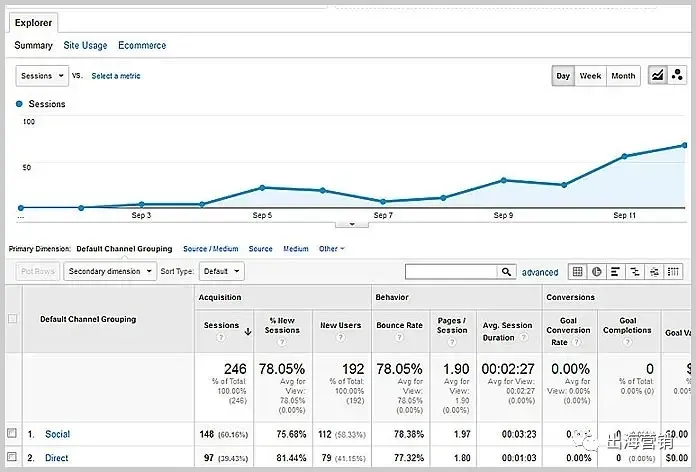Select the comparison view icon
This screenshot has height=472, width=696.
point(635,272)
